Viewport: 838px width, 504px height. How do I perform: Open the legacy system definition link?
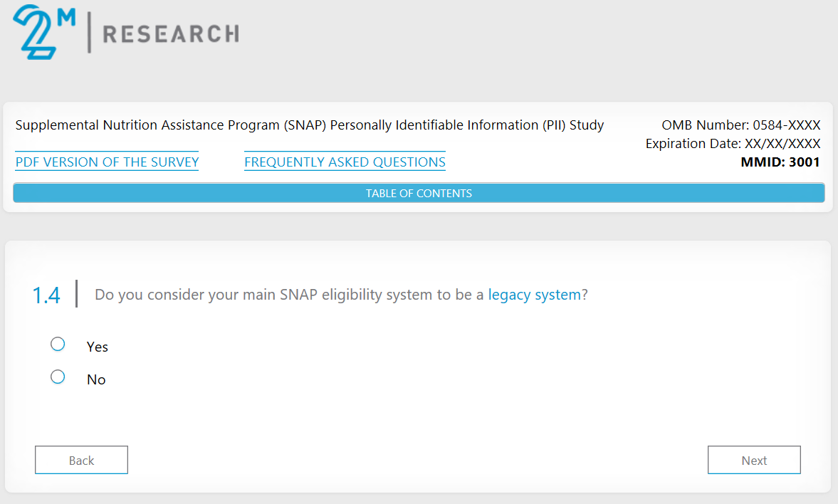point(534,295)
